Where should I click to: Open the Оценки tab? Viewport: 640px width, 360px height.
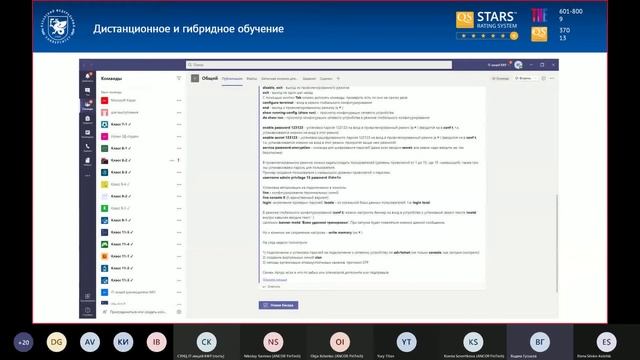click(x=326, y=78)
